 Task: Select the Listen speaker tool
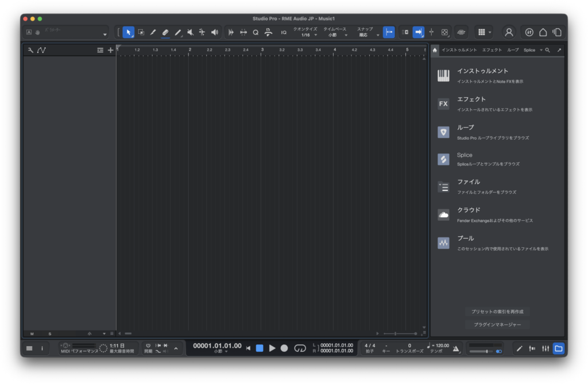pos(215,32)
